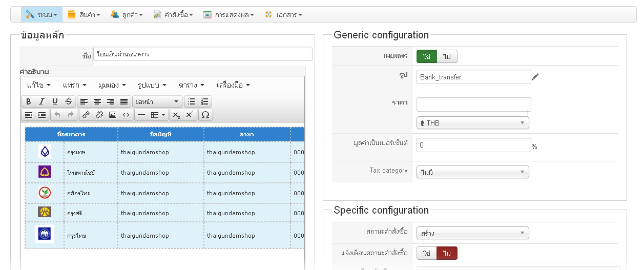This screenshot has height=270, width=644.
Task: Center-align the description text
Action: pos(97,101)
